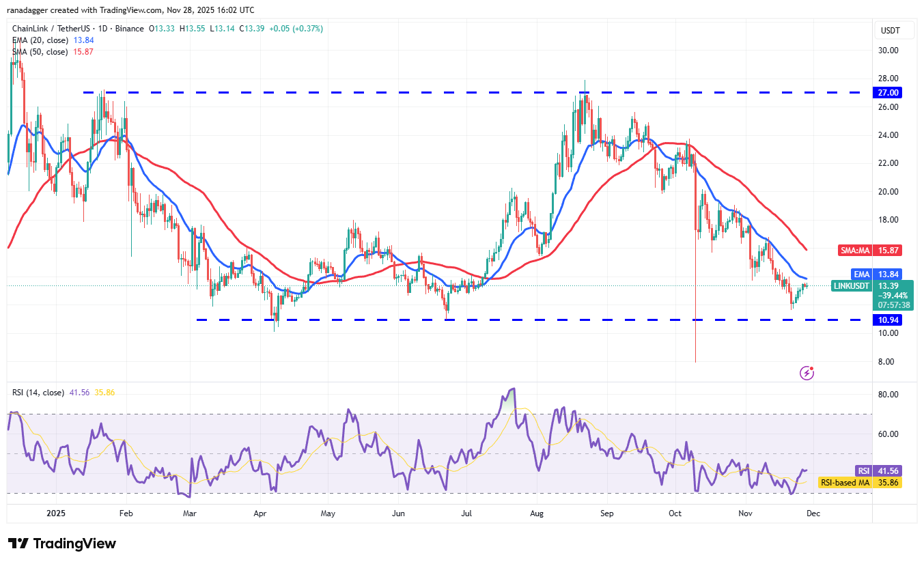924x564 pixels.
Task: Click the TradingView logo
Action: coord(59,544)
